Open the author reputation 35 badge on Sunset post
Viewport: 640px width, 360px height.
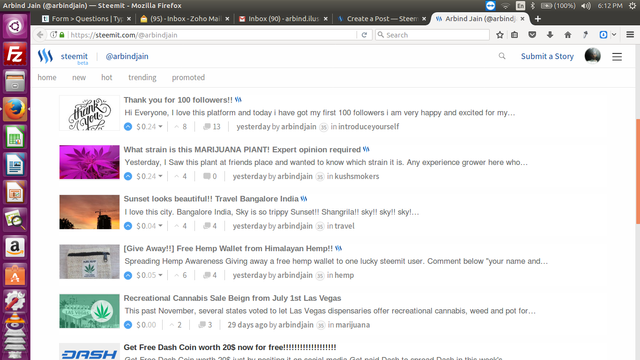[320, 226]
